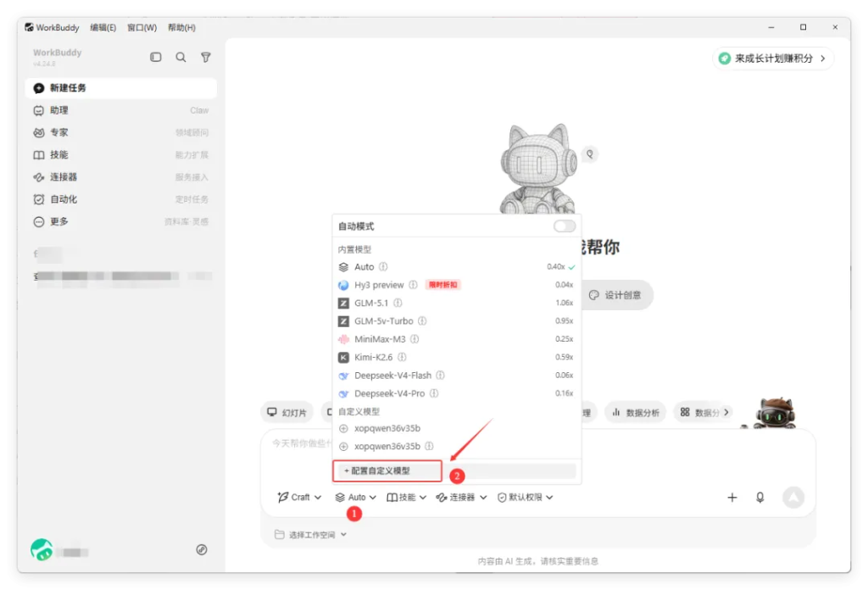Click the 0.40x rate beside Auto
The height and width of the screenshot is (590, 868).
tap(556, 267)
